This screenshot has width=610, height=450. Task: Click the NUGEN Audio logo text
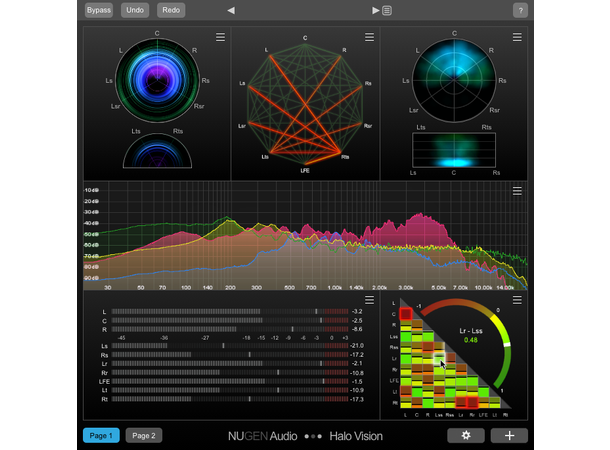[263, 436]
